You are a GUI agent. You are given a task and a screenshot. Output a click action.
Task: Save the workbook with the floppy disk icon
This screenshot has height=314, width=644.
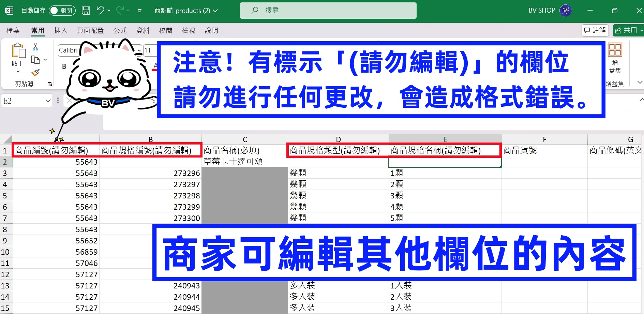coord(86,11)
